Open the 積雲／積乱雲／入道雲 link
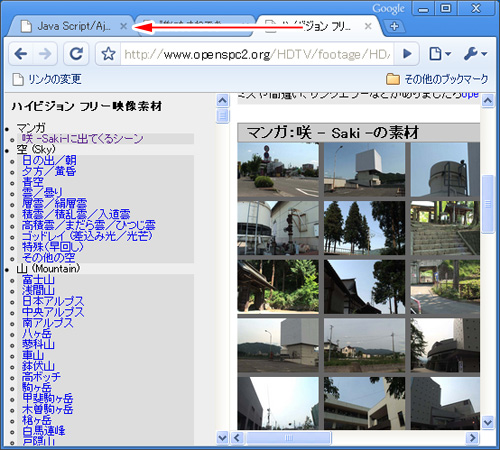The height and width of the screenshot is (450, 500). pyautogui.click(x=76, y=214)
